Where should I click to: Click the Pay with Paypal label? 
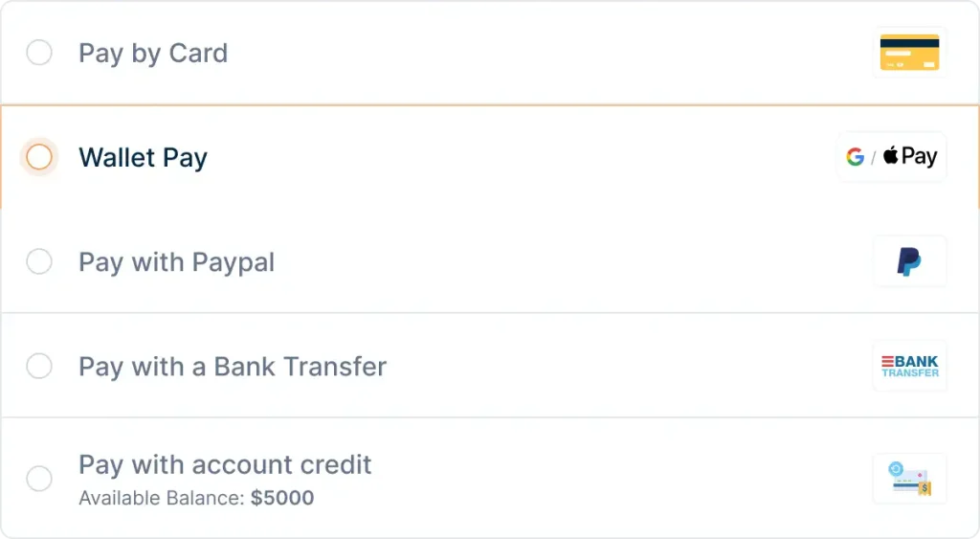[x=177, y=262]
